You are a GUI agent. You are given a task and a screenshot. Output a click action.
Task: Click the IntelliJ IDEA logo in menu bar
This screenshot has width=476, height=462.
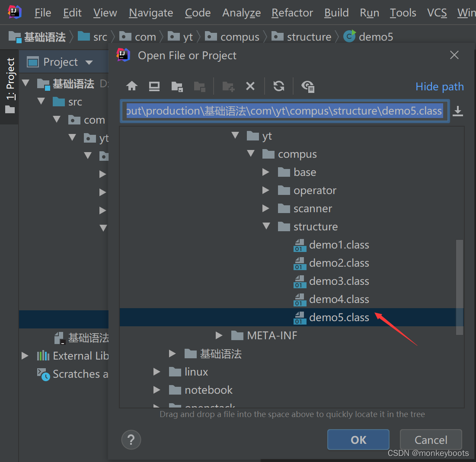(14, 12)
